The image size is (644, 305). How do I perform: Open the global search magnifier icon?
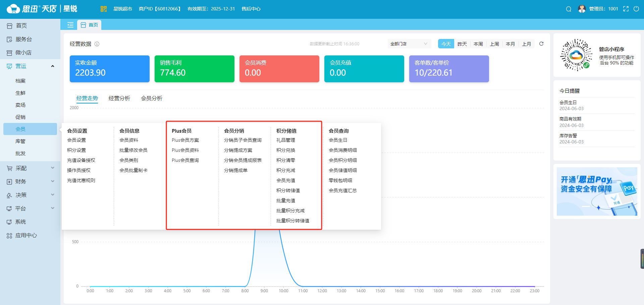568,9
